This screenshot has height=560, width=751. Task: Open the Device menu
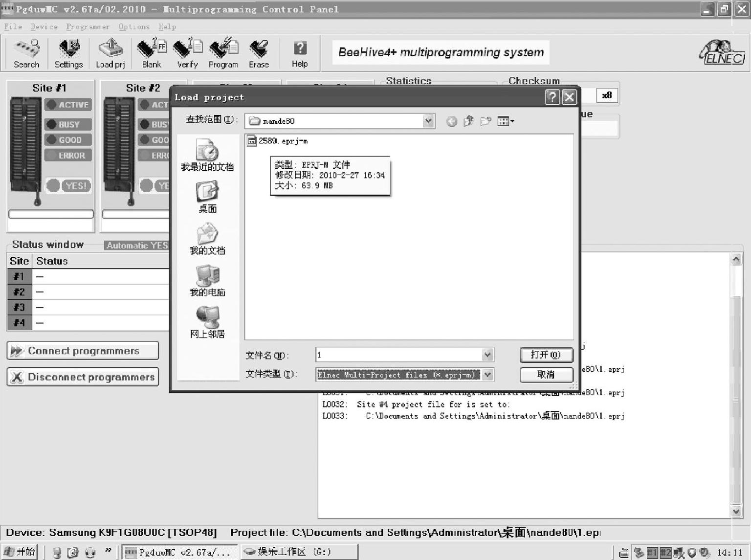click(x=44, y=27)
